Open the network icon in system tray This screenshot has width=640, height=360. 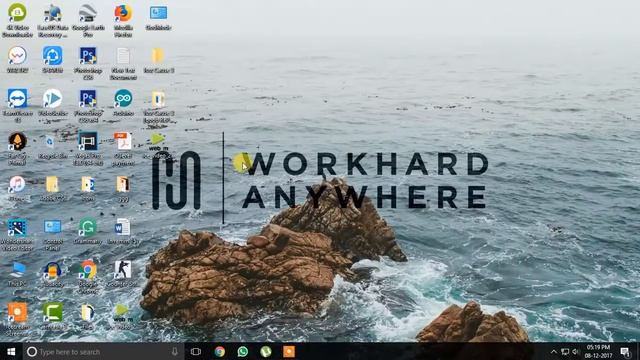[565, 351]
